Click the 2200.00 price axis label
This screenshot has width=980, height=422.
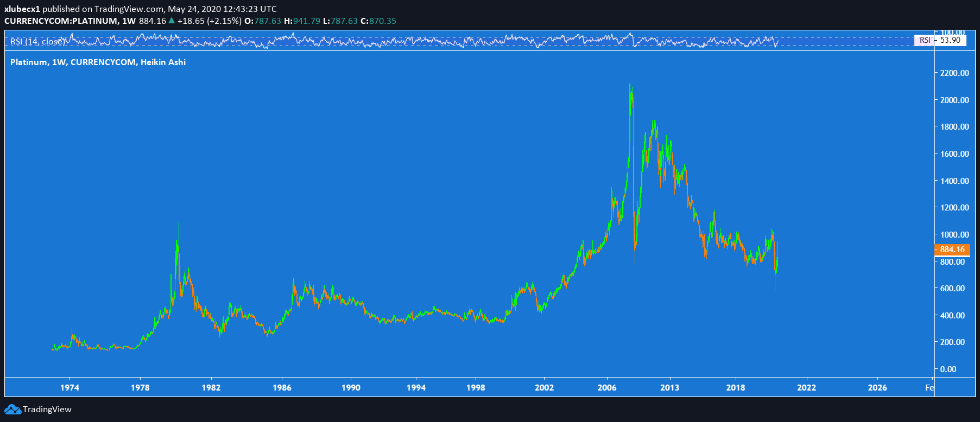tap(954, 73)
